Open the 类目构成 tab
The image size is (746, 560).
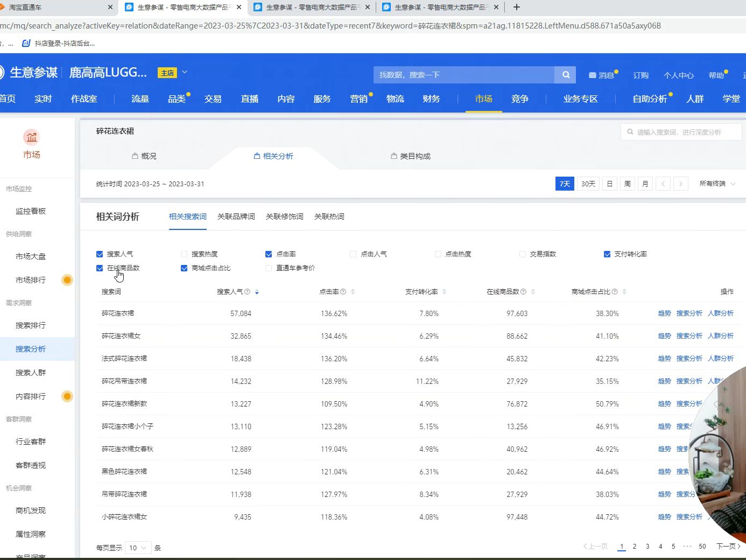(411, 156)
